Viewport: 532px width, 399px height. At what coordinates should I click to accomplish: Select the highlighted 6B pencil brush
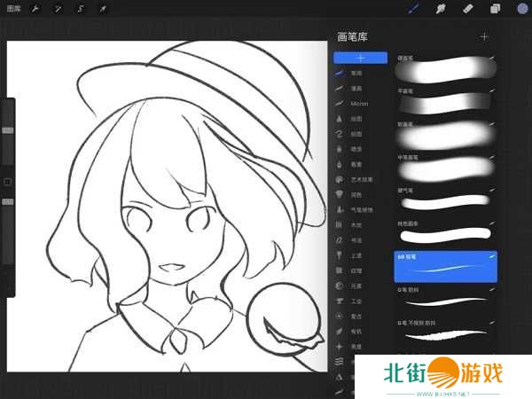point(446,266)
